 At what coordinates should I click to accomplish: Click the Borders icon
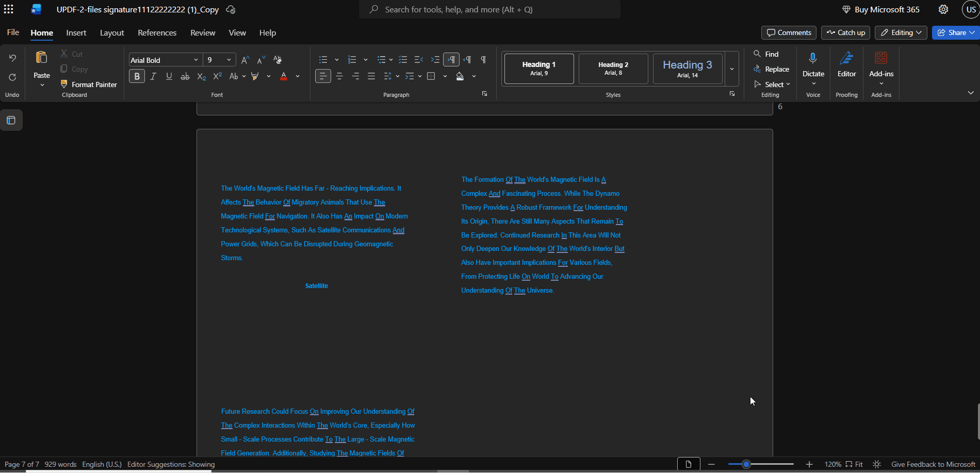click(431, 76)
